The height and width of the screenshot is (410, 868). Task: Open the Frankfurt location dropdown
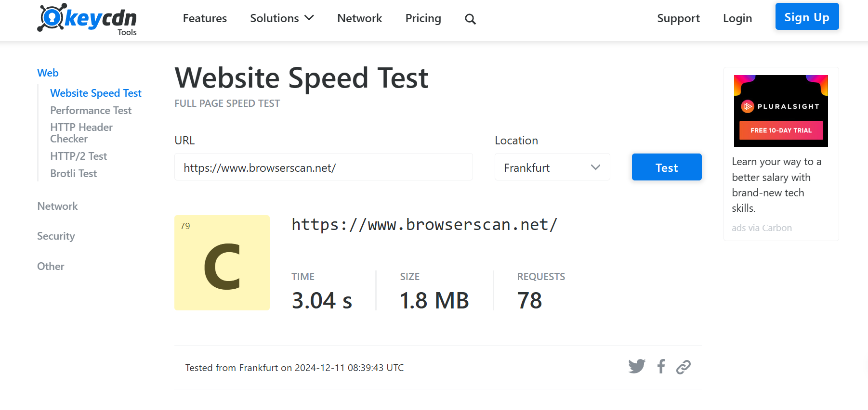pyautogui.click(x=552, y=167)
